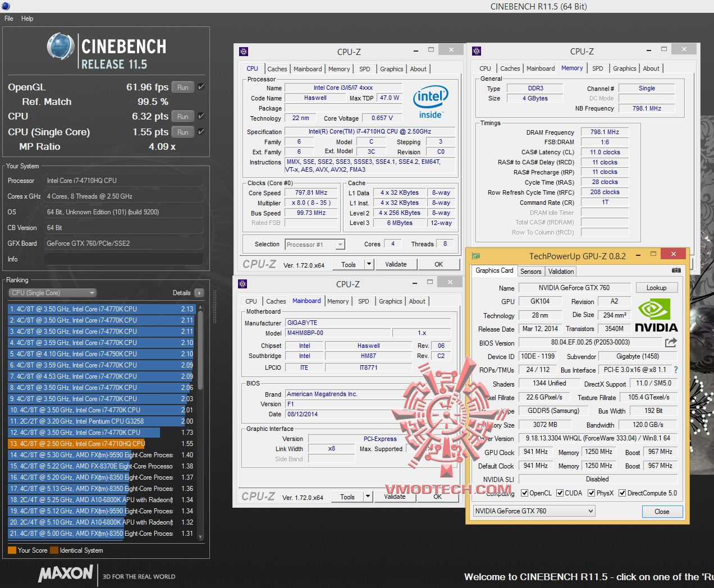Toggle the PhysX checkbox in GPU-Z
Screen dimensions: 714x588
click(591, 493)
